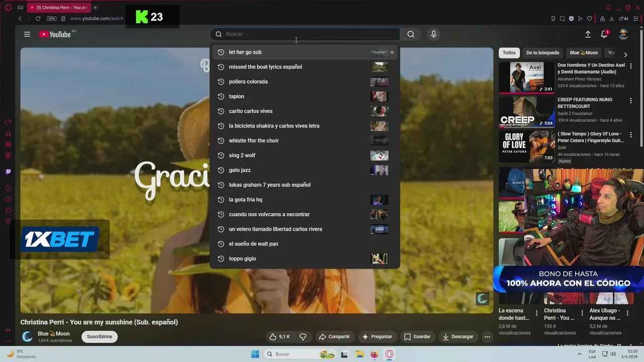Pick 'cuando nos volvcams a necontrar' suggestion

click(305, 214)
